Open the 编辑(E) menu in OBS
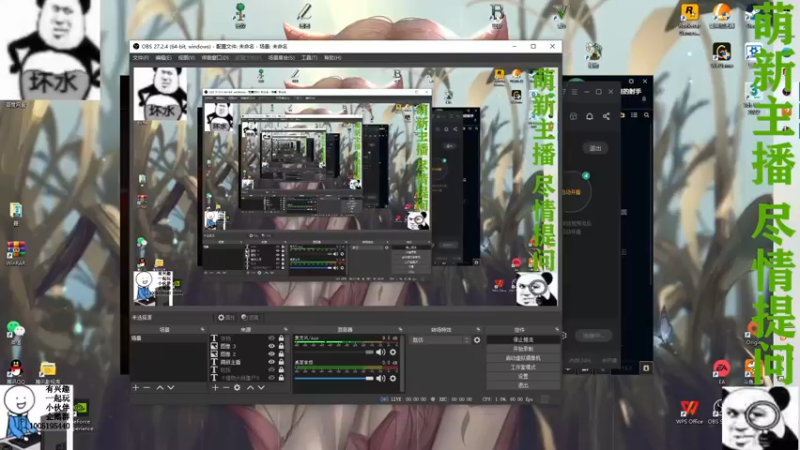Viewport: 800px width, 450px height. click(x=163, y=58)
